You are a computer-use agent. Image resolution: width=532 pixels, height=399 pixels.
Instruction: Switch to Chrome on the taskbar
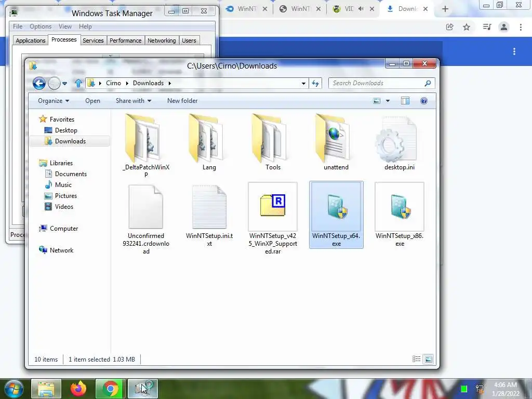(110, 389)
